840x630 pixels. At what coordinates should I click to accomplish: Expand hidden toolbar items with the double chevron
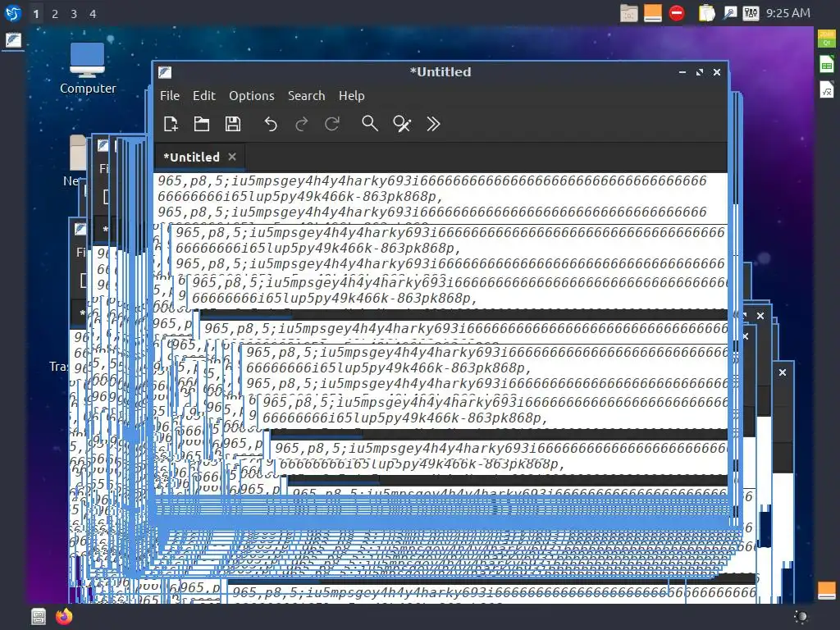click(x=433, y=125)
